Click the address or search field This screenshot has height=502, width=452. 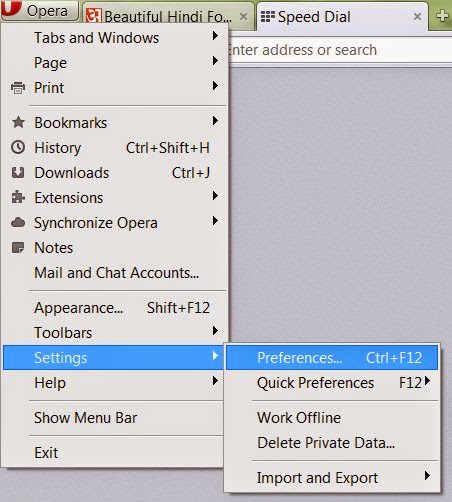(x=340, y=50)
